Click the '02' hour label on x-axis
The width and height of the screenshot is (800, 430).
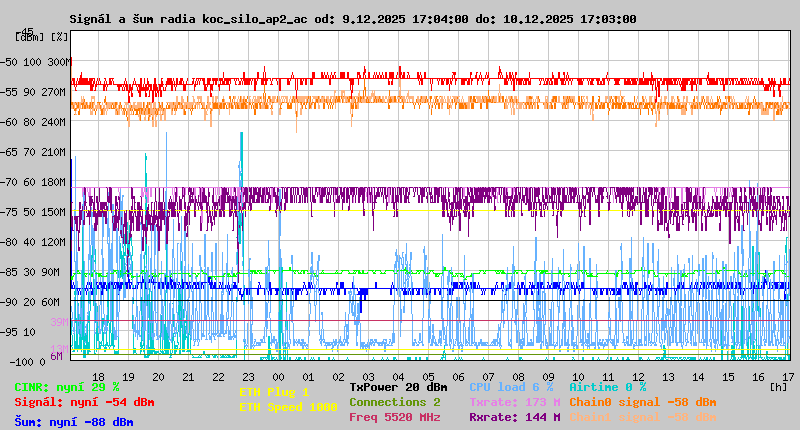point(338,377)
